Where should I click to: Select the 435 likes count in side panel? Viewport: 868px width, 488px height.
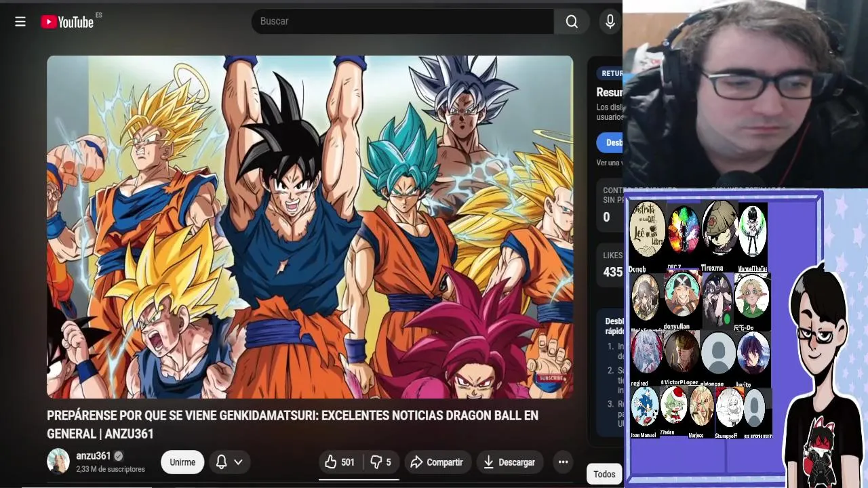coord(613,272)
